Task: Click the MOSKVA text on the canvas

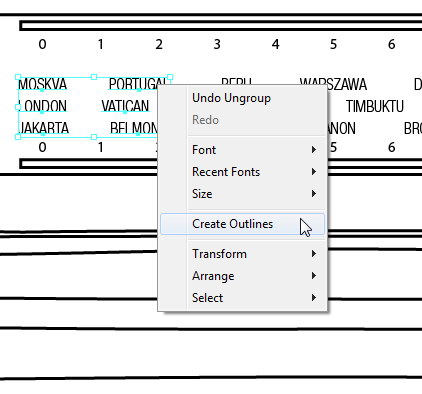Action: click(x=42, y=84)
